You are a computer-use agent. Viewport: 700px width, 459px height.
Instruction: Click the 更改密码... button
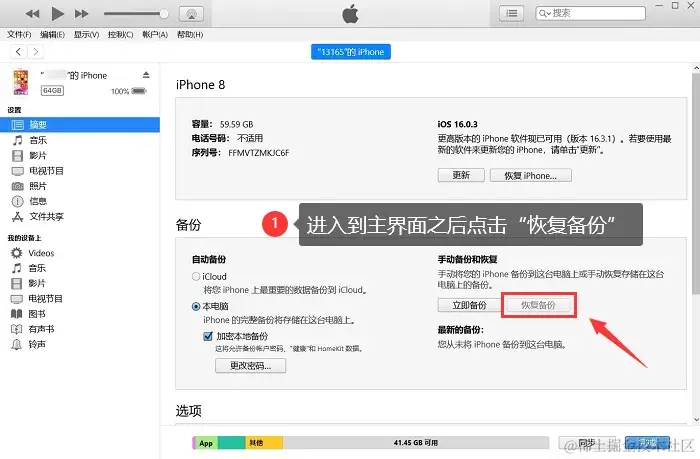250,366
